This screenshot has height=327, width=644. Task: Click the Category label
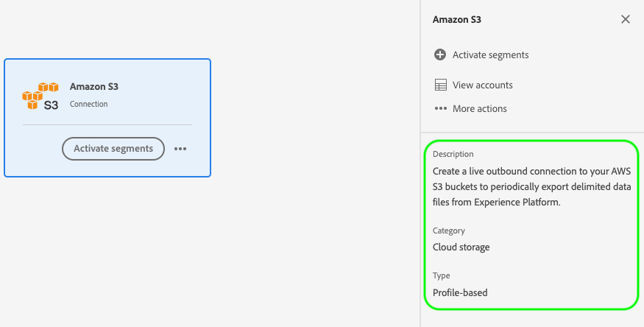449,231
